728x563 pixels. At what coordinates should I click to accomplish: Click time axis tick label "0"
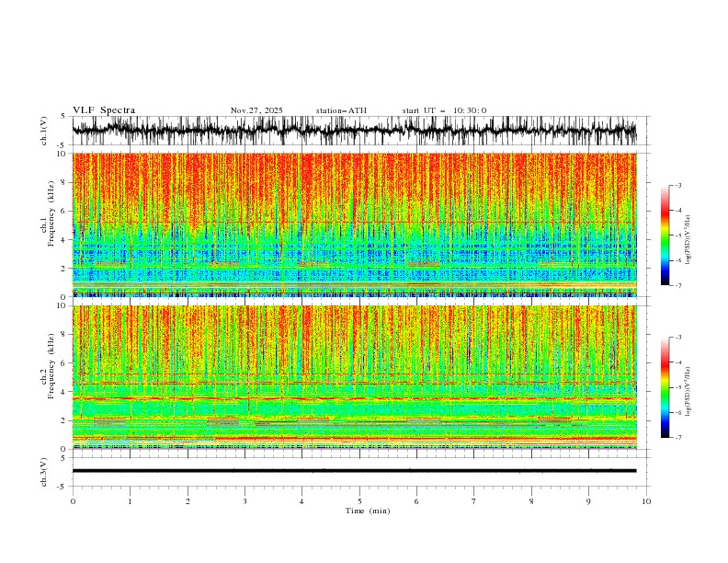pos(73,501)
